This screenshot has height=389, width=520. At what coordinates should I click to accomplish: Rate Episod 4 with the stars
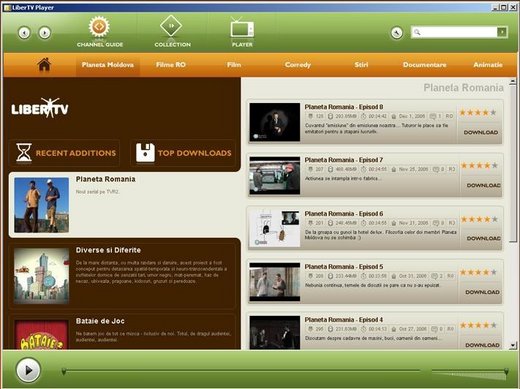point(478,325)
